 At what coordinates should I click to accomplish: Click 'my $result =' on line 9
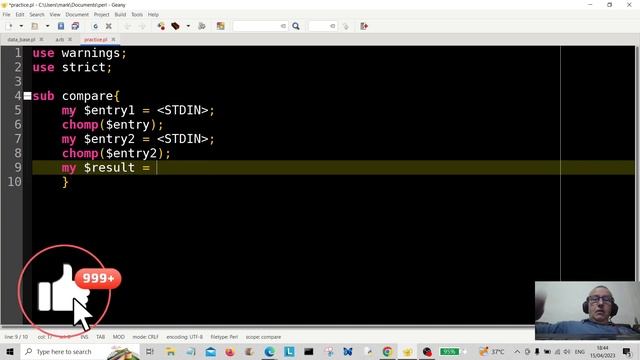pos(106,167)
